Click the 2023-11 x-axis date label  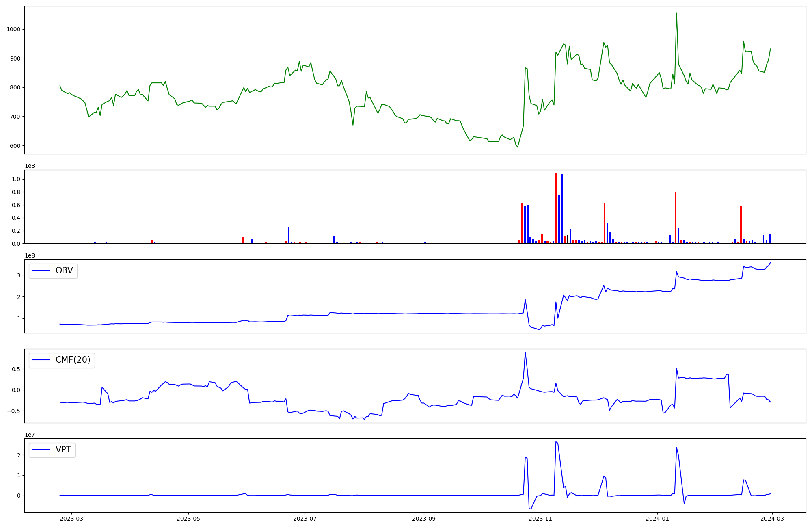coord(541,519)
